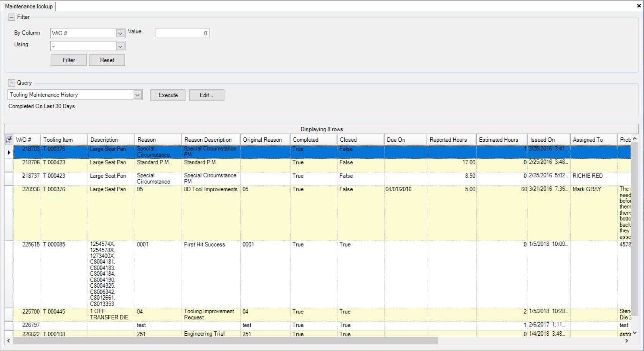Sort by Description column header
644x351 pixels.
[111, 140]
